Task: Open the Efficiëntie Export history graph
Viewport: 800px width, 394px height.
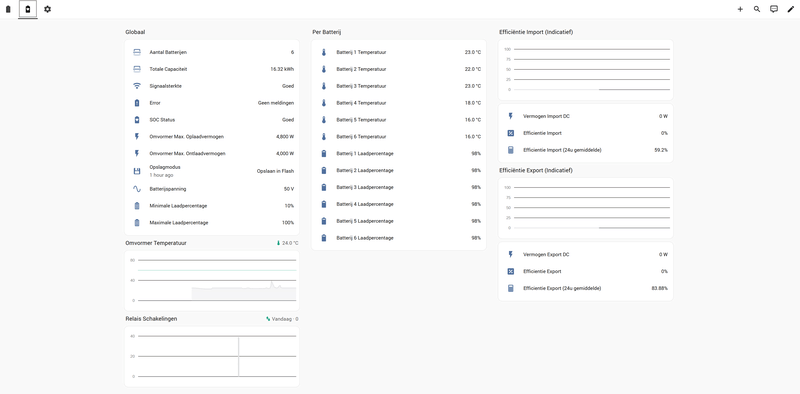Action: pos(586,208)
